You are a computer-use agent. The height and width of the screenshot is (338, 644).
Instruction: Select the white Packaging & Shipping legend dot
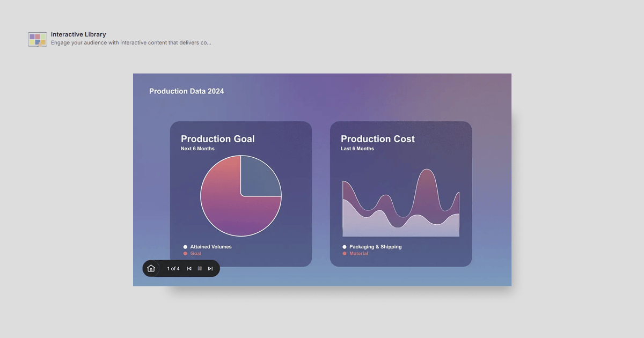[x=345, y=247]
